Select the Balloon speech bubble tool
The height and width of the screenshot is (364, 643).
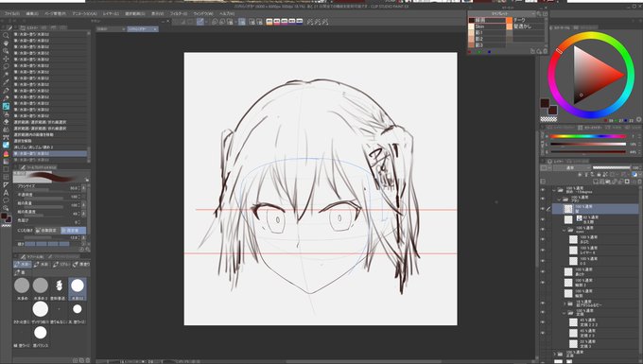[6, 200]
